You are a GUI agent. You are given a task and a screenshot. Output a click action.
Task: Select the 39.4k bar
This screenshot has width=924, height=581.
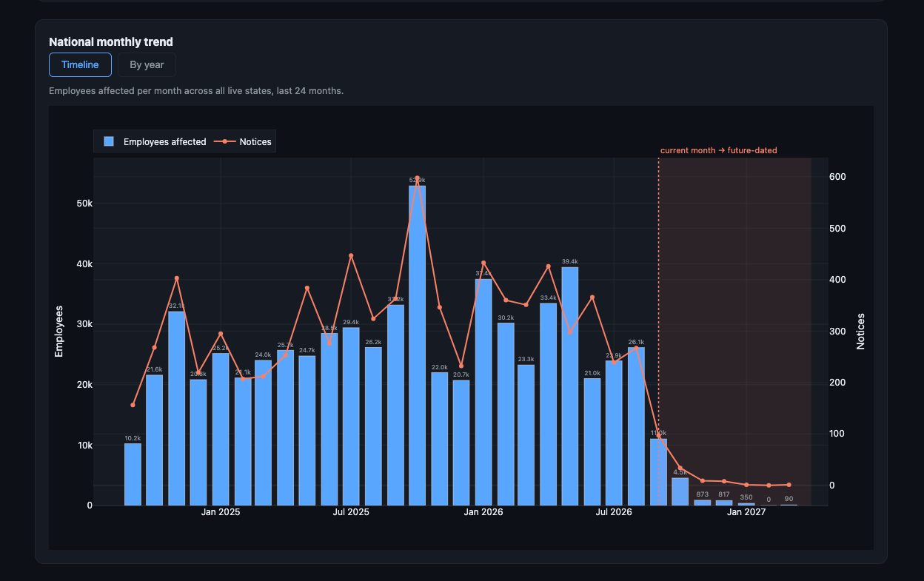(x=570, y=386)
